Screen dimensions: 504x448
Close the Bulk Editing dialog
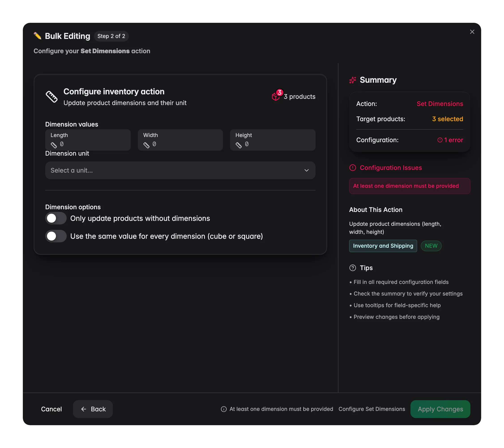[472, 32]
